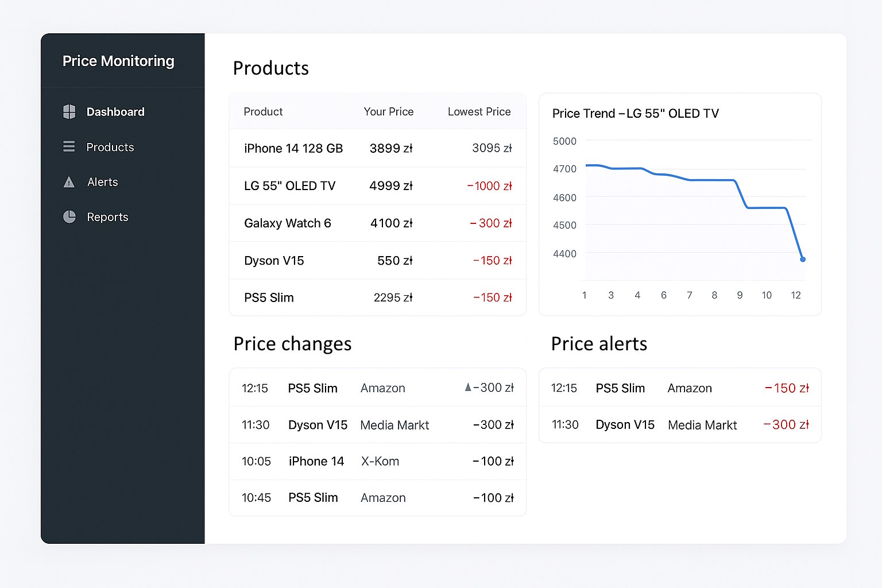This screenshot has height=588, width=882.
Task: Open the Reports pie chart icon
Action: point(69,217)
